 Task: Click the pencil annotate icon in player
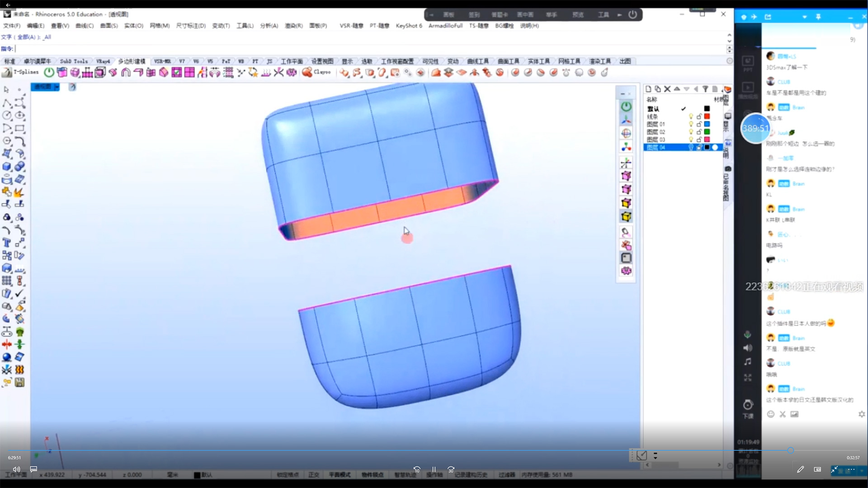click(x=800, y=469)
